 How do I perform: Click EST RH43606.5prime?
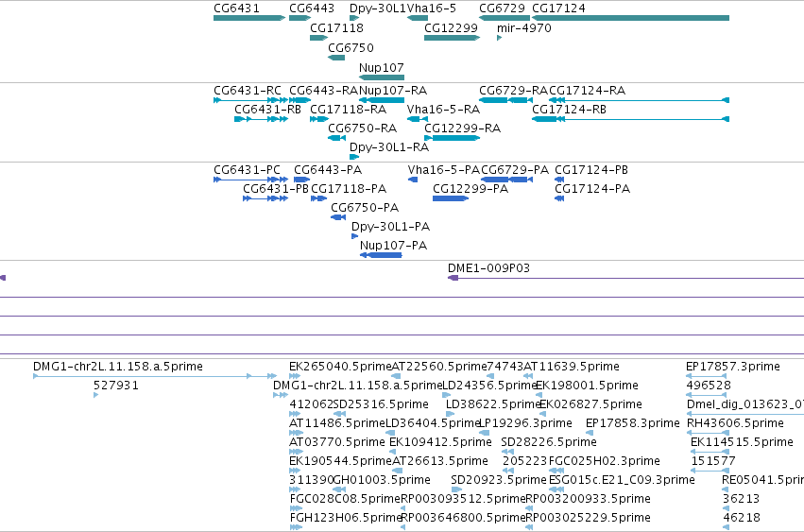tap(735, 423)
